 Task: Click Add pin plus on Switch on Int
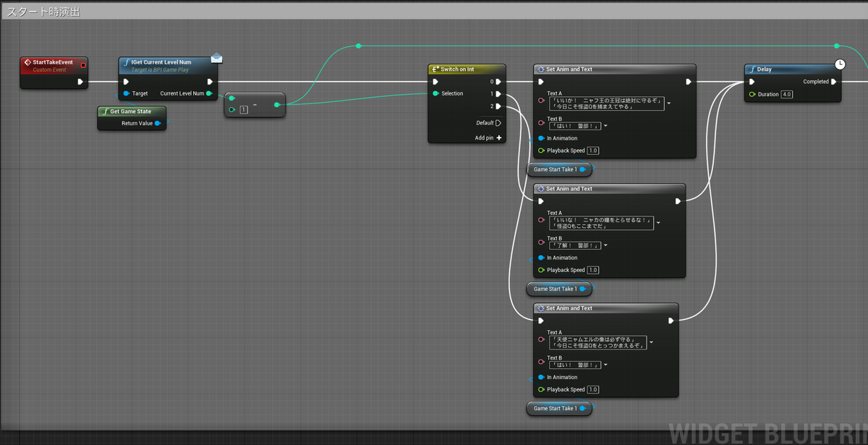tap(499, 137)
